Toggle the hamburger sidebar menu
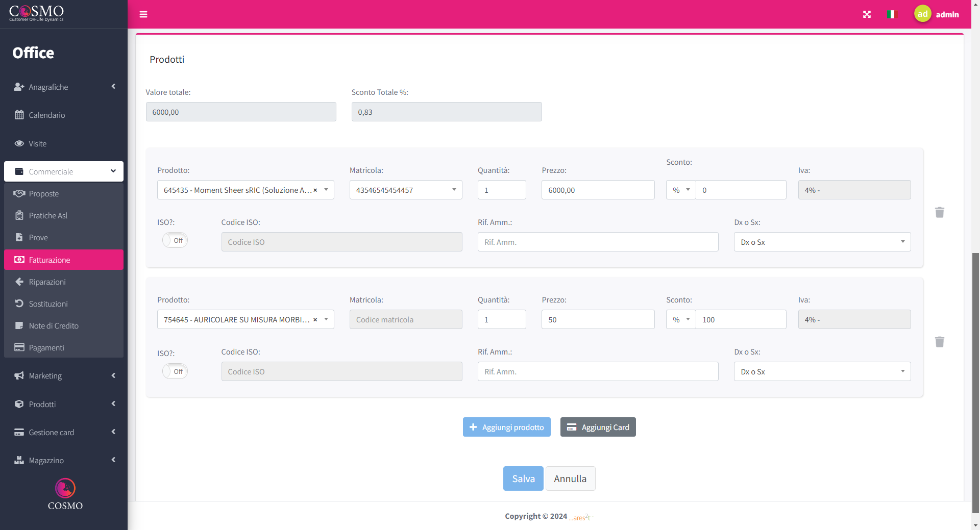The image size is (980, 530). click(x=143, y=14)
